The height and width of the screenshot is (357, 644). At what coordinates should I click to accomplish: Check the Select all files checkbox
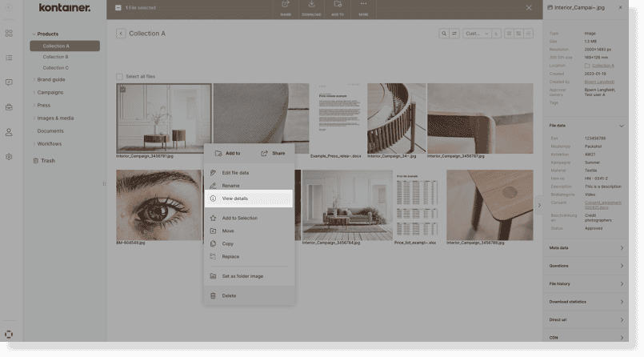click(x=120, y=77)
